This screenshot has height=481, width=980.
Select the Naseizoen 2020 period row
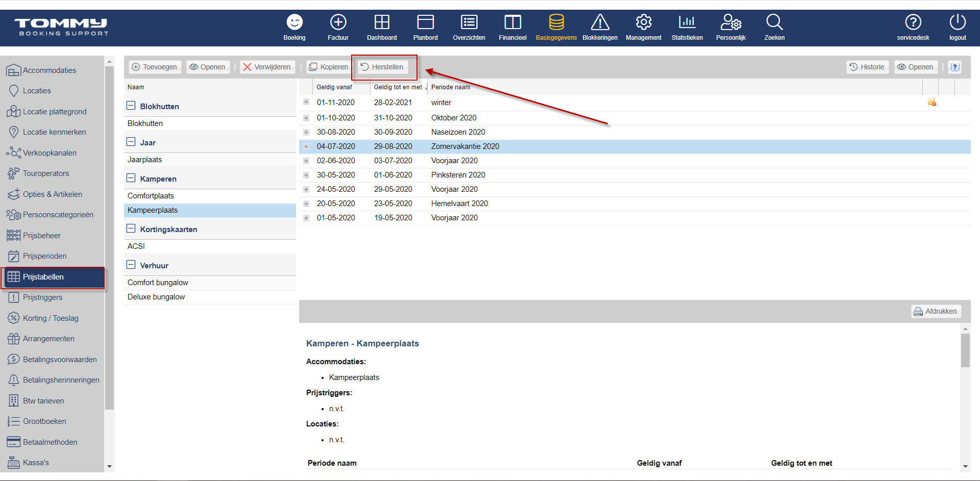tap(634, 132)
